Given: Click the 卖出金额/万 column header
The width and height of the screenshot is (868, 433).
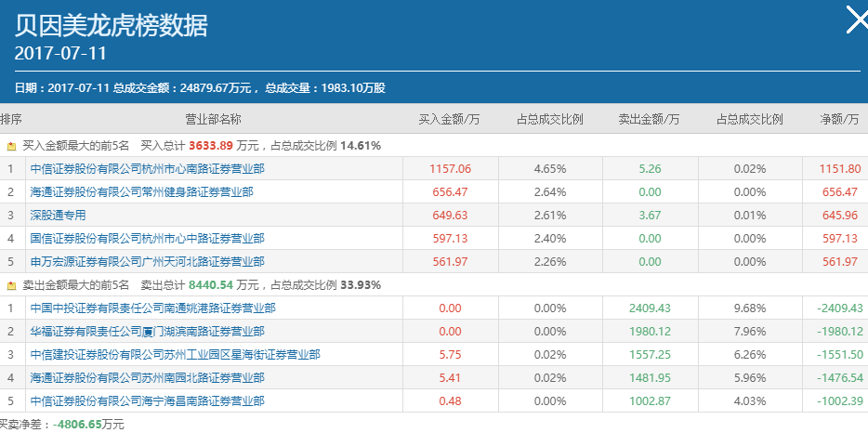Looking at the screenshot, I should click(x=649, y=120).
